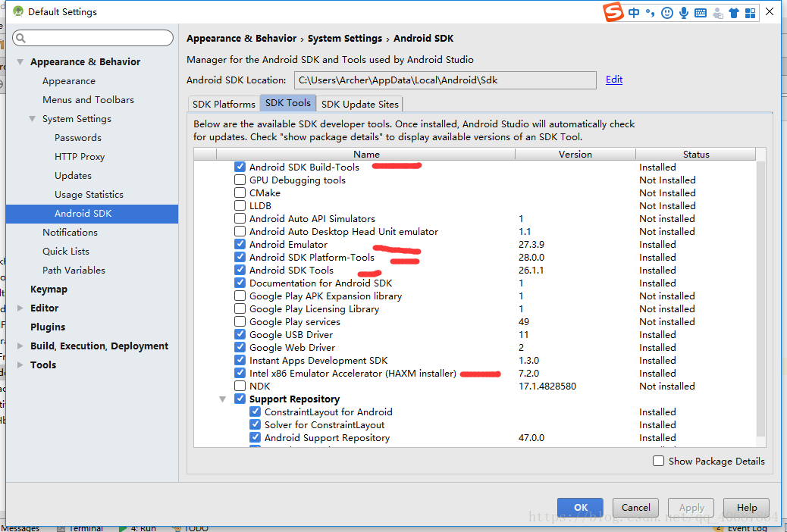Uncheck Google USB Driver checkbox

240,334
